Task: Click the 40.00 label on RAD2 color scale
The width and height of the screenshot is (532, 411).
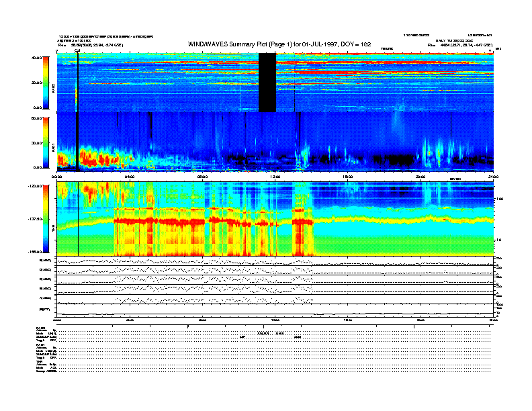Action: click(36, 58)
